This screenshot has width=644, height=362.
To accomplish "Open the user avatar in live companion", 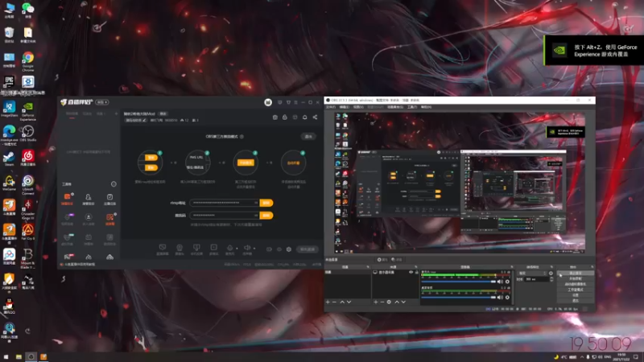I will pyautogui.click(x=268, y=102).
